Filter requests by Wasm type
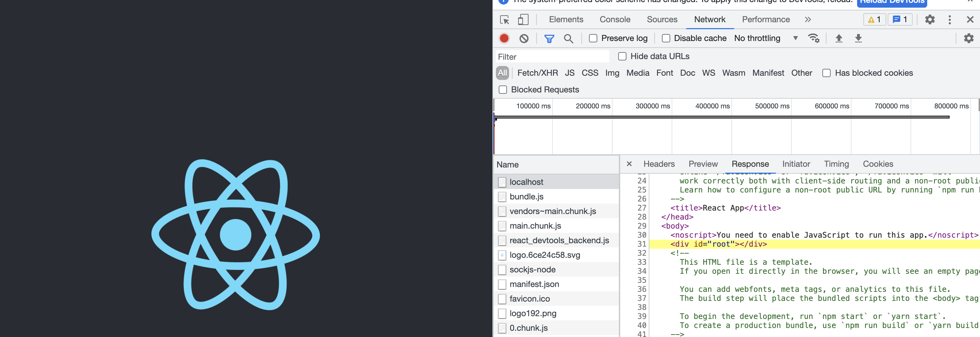Viewport: 980px width, 337px height. (x=733, y=73)
